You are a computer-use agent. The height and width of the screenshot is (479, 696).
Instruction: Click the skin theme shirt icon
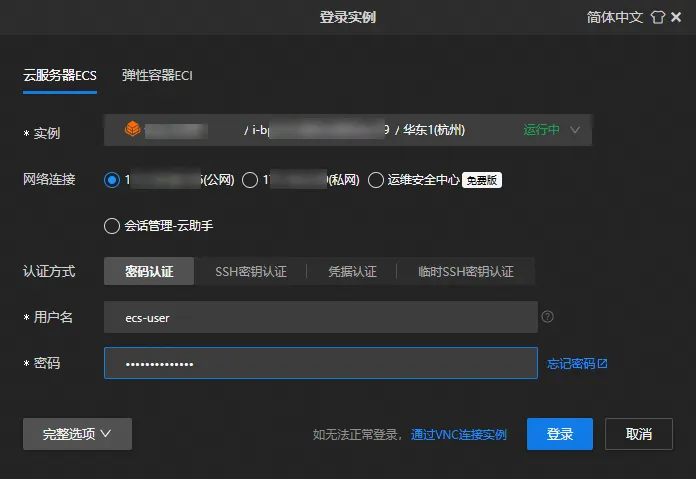657,17
